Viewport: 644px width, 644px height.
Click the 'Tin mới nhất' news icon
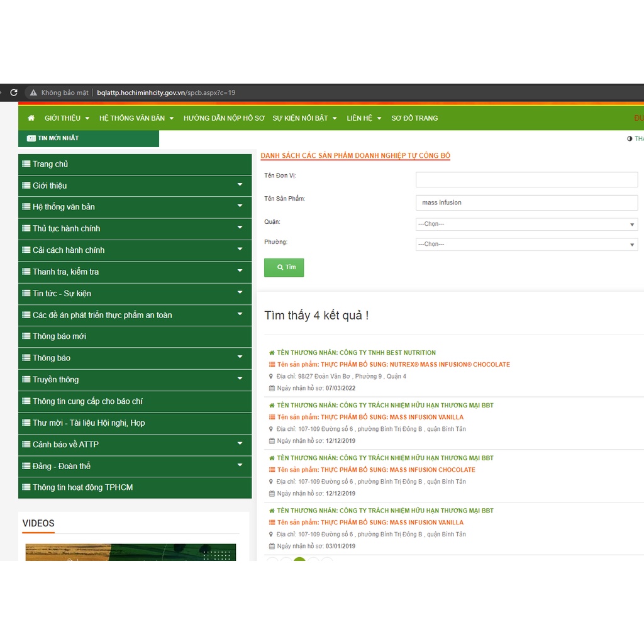point(31,138)
